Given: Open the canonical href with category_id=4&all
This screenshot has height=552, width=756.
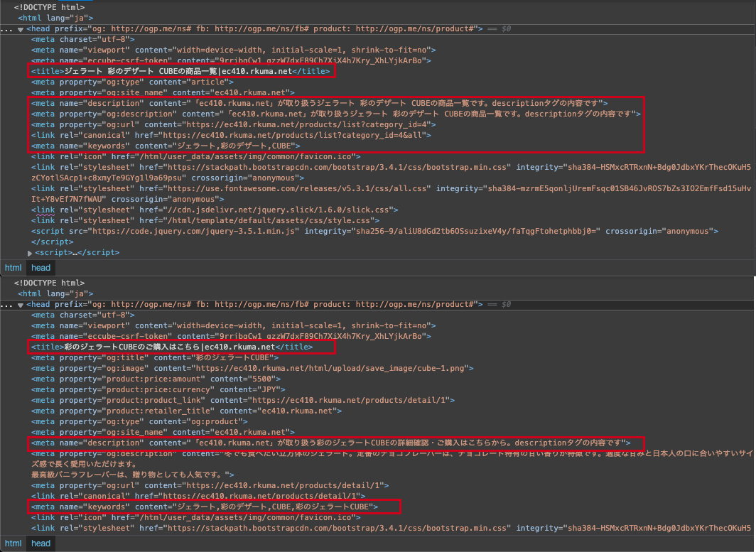Looking at the screenshot, I should tap(292, 135).
